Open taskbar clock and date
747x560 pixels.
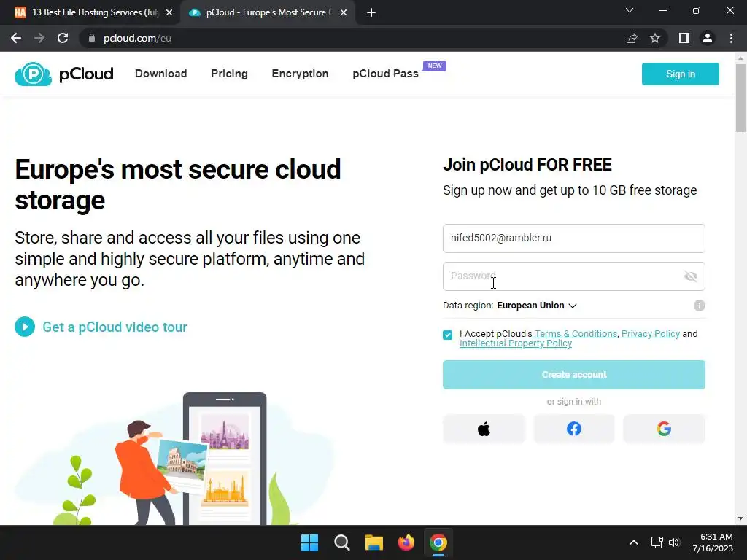pos(713,542)
